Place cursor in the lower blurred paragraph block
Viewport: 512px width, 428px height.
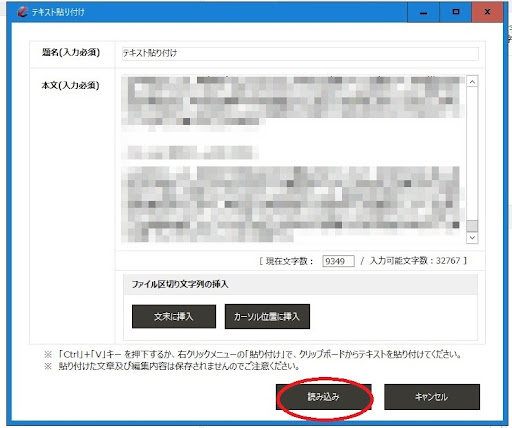tap(293, 203)
